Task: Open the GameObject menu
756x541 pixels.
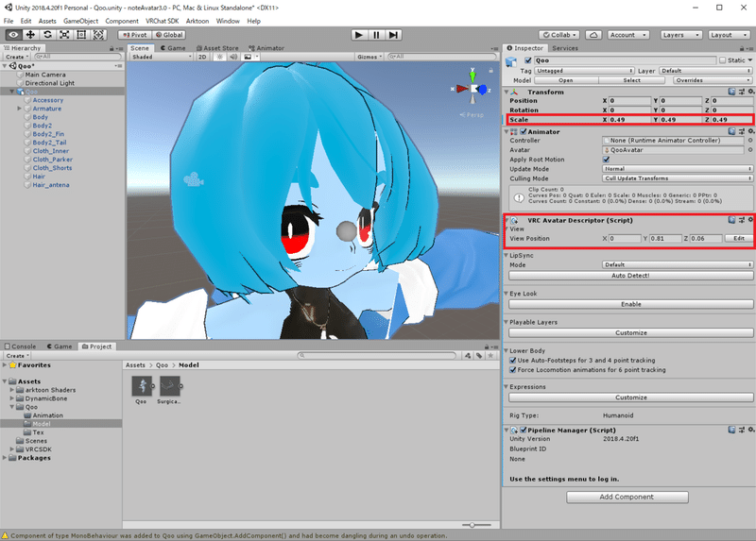Action: (x=80, y=21)
